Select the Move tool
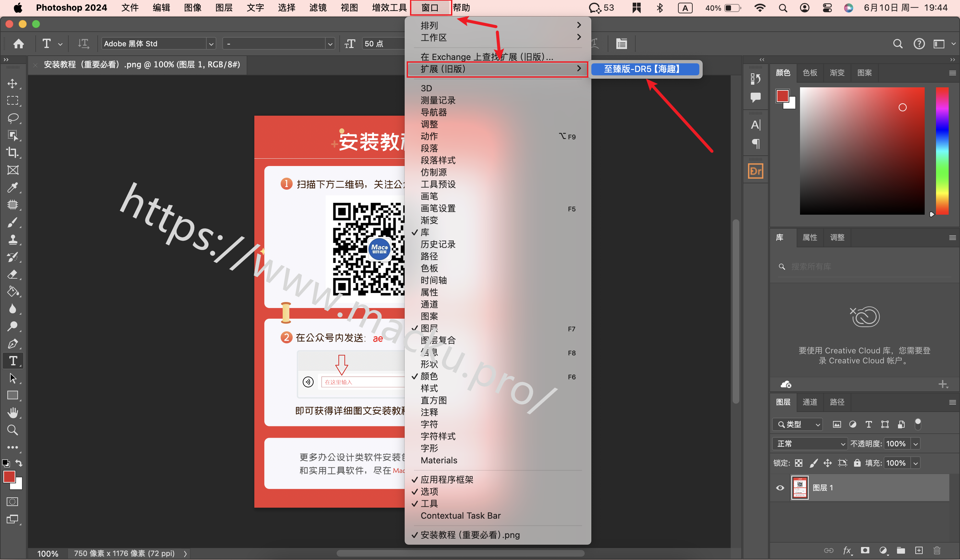The height and width of the screenshot is (560, 960). tap(13, 83)
